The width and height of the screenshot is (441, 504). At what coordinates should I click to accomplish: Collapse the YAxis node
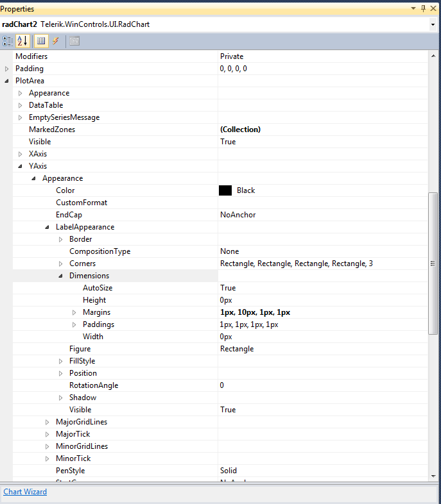[x=21, y=166]
